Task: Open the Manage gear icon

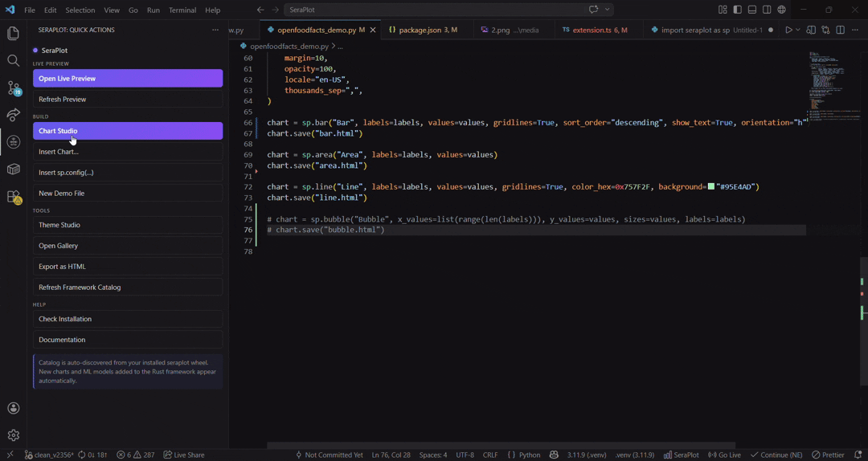Action: pyautogui.click(x=14, y=435)
